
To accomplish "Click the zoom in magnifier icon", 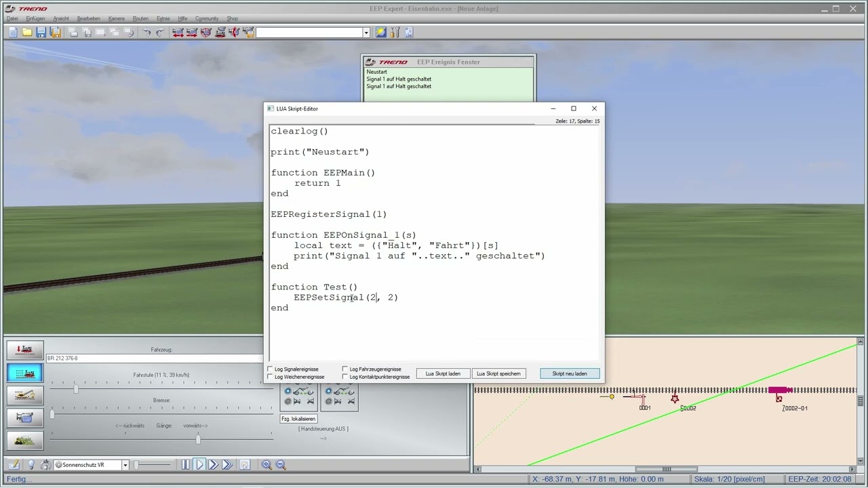I will pos(267,465).
